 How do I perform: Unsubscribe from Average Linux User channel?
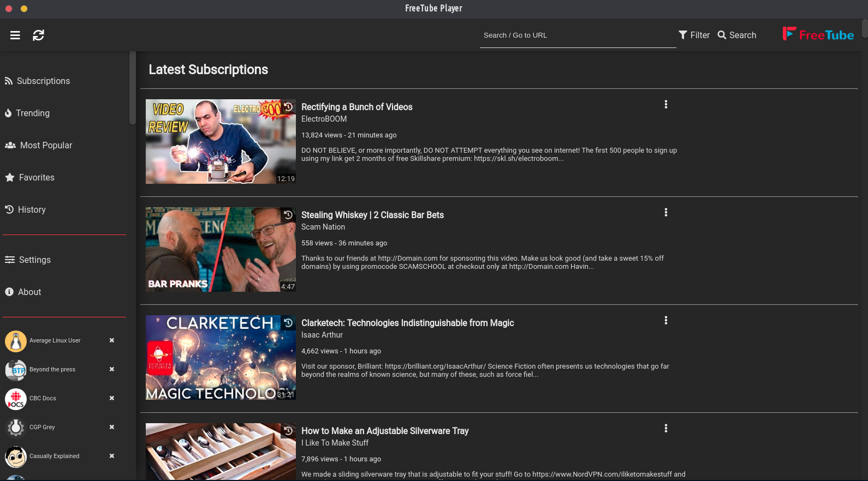pyautogui.click(x=112, y=340)
